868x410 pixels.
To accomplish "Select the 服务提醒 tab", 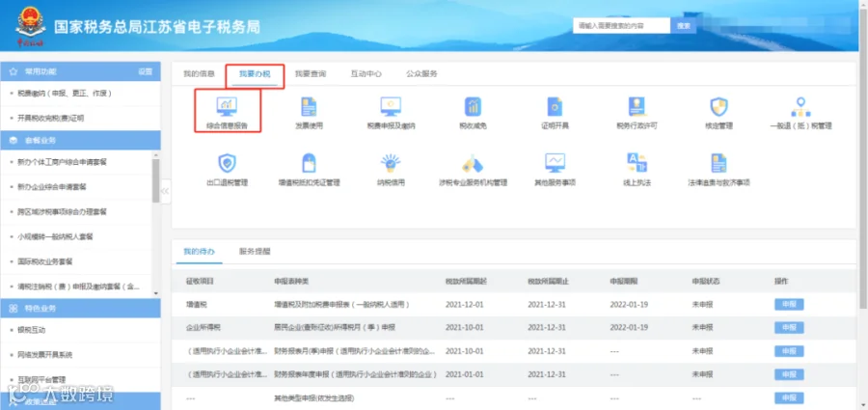I will (255, 252).
